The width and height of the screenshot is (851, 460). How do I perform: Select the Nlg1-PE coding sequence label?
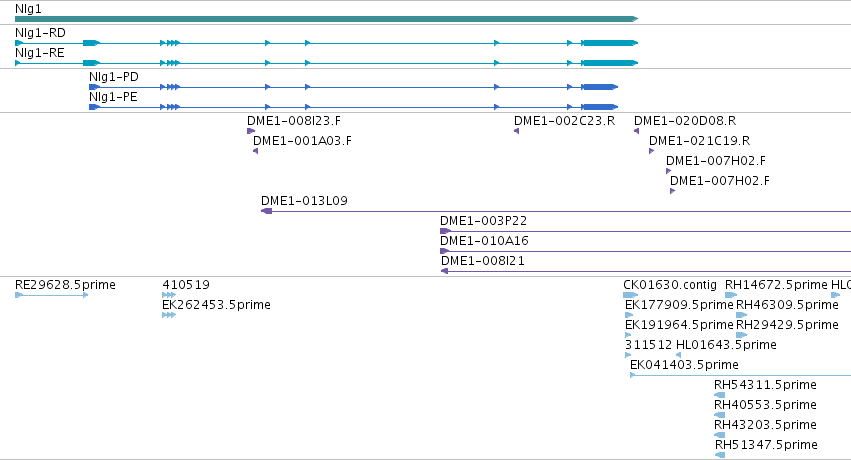click(113, 97)
